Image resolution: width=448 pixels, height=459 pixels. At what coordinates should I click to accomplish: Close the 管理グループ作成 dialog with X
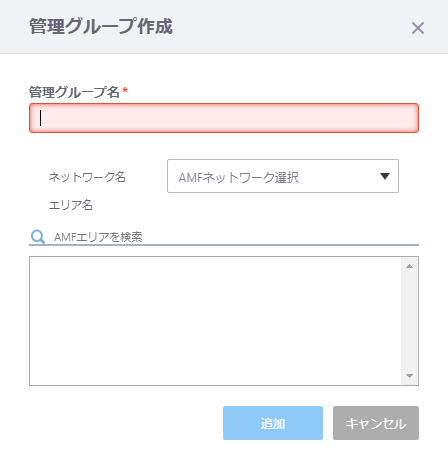click(x=418, y=28)
